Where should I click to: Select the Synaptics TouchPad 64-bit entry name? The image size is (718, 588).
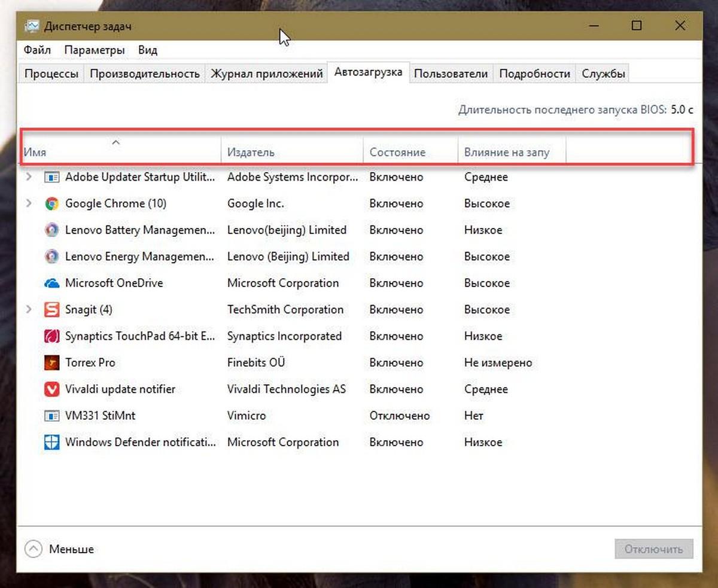coord(140,336)
